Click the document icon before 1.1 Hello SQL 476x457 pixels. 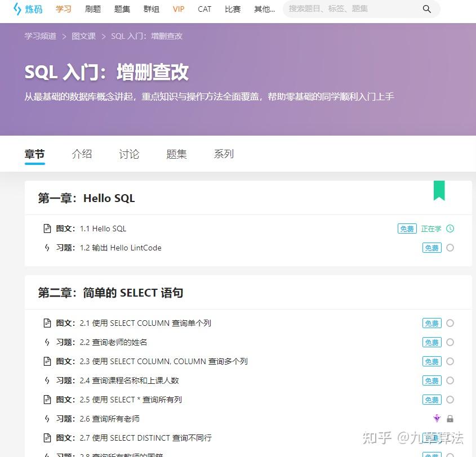point(47,228)
